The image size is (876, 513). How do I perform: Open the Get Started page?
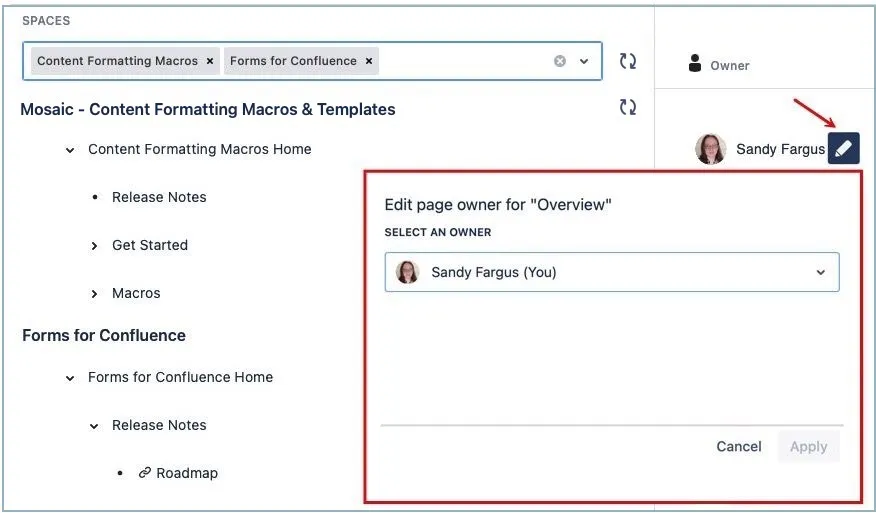(x=150, y=245)
